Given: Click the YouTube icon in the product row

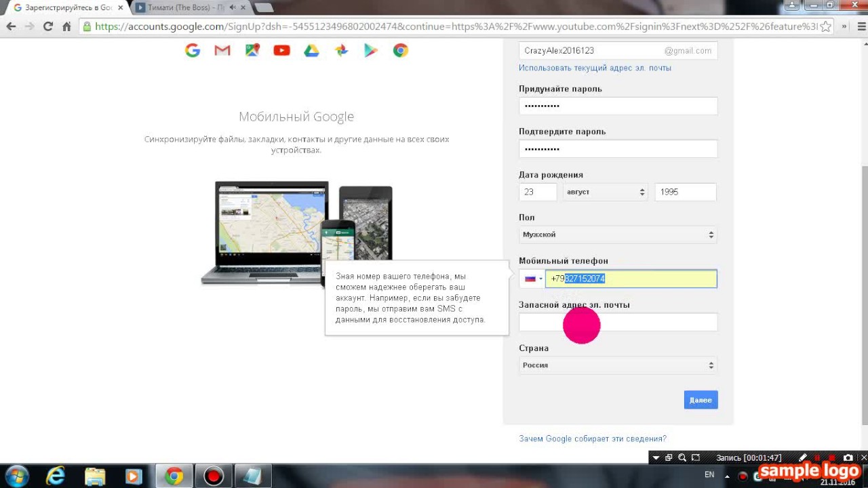Looking at the screenshot, I should [x=281, y=50].
